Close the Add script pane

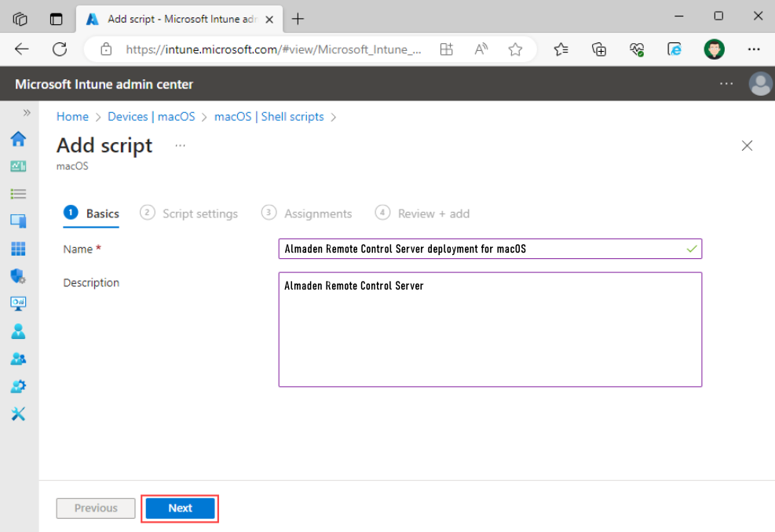click(x=747, y=145)
